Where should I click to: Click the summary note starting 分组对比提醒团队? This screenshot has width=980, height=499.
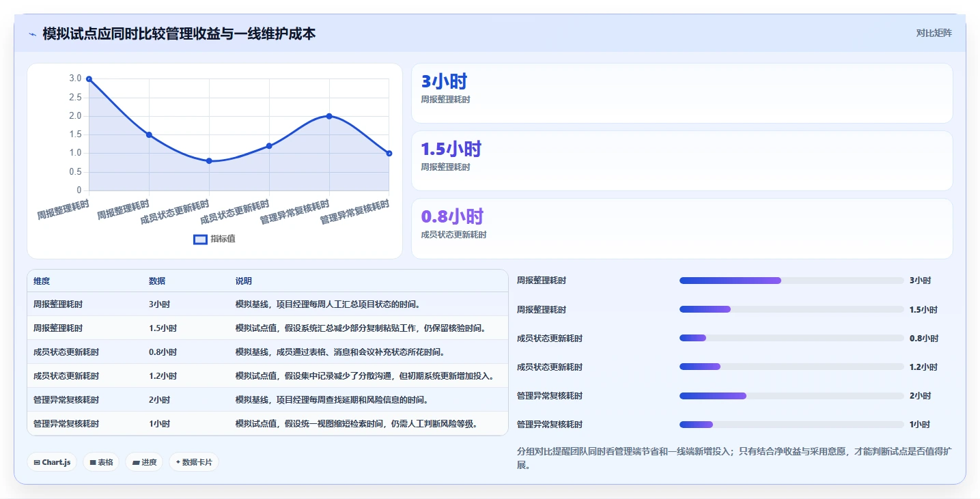734,457
